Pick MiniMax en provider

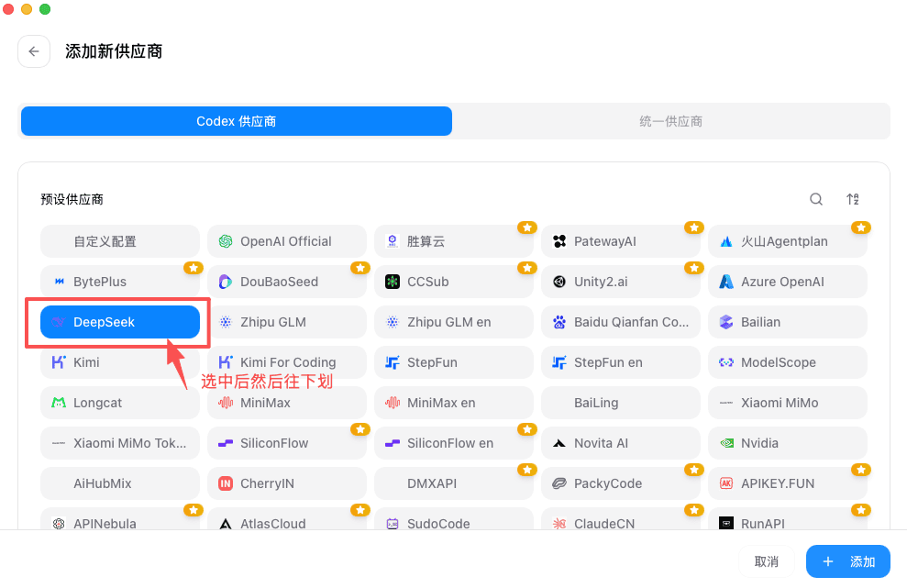pyautogui.click(x=453, y=403)
